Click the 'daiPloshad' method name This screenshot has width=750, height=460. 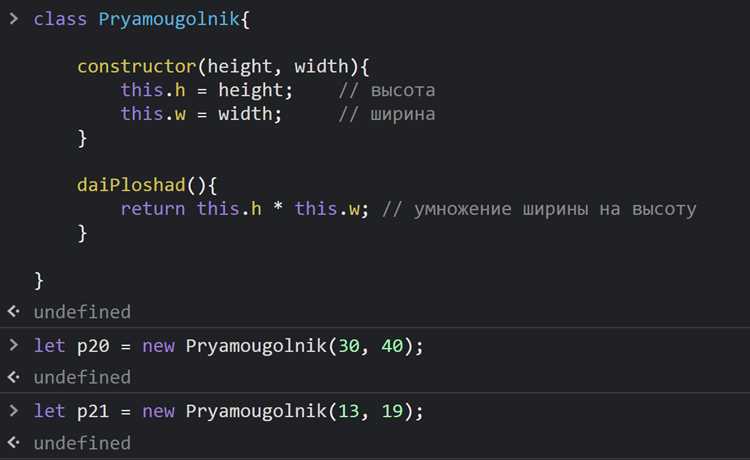point(131,185)
